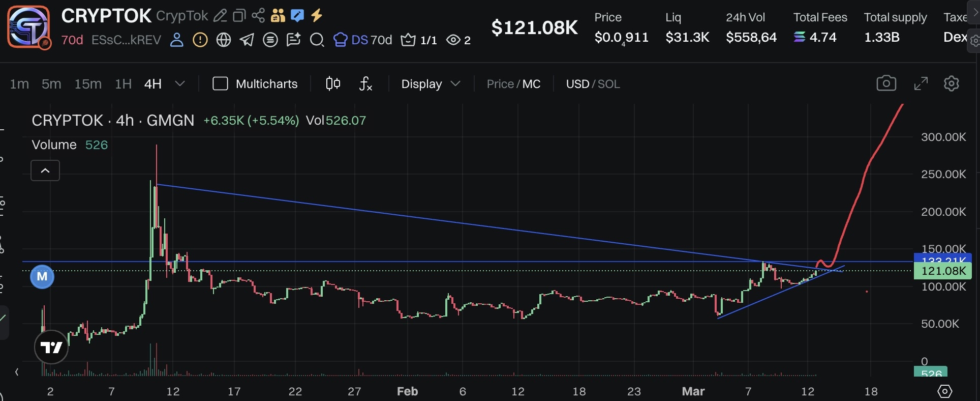This screenshot has width=980, height=401.
Task: Click the camera screenshot icon
Action: click(886, 83)
